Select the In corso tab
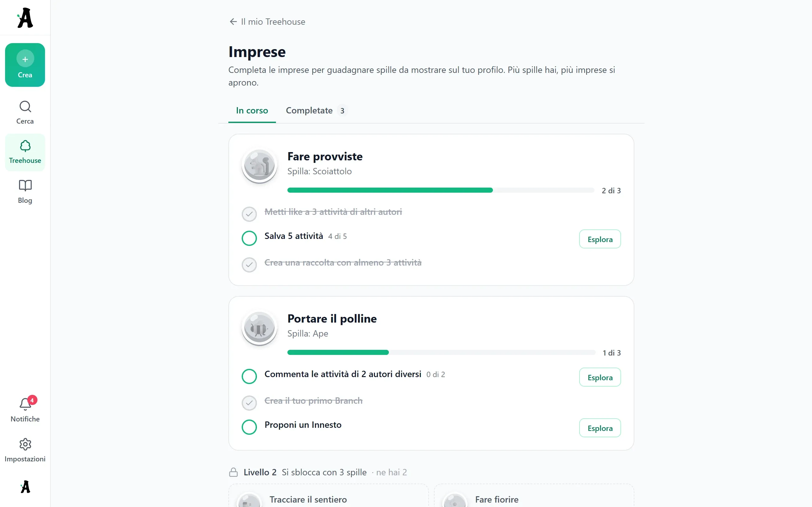 (x=252, y=111)
